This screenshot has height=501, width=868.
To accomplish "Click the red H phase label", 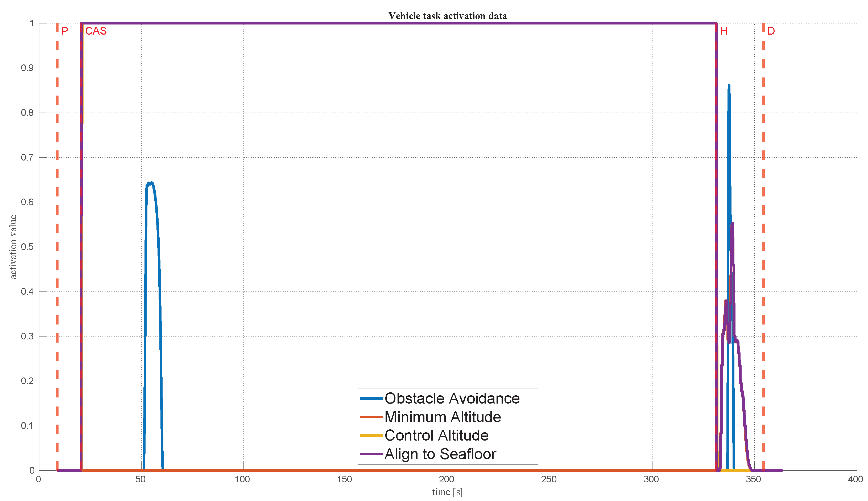I will pyautogui.click(x=724, y=31).
